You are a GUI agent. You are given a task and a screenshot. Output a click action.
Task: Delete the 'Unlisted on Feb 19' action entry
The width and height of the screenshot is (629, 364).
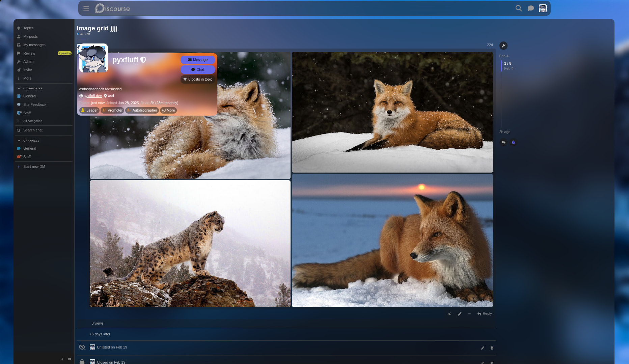(x=492, y=348)
